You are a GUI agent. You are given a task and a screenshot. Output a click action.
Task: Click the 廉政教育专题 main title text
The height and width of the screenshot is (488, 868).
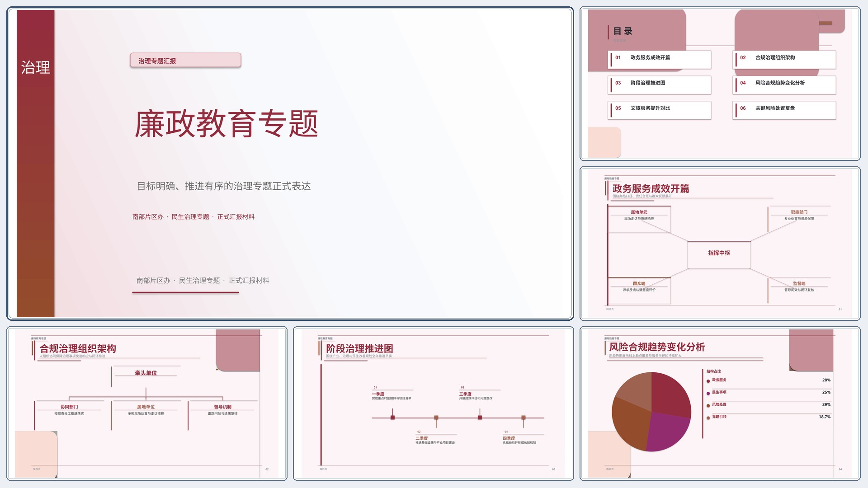[226, 124]
